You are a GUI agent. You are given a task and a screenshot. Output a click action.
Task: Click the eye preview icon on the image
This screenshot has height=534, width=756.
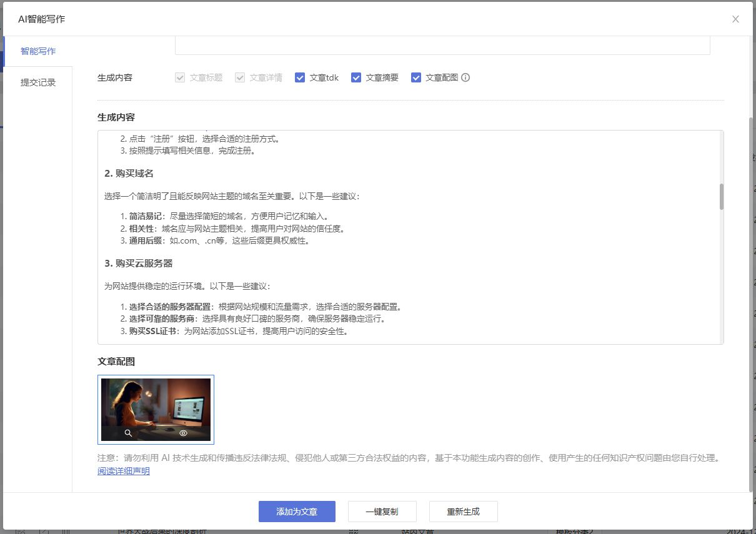(184, 433)
